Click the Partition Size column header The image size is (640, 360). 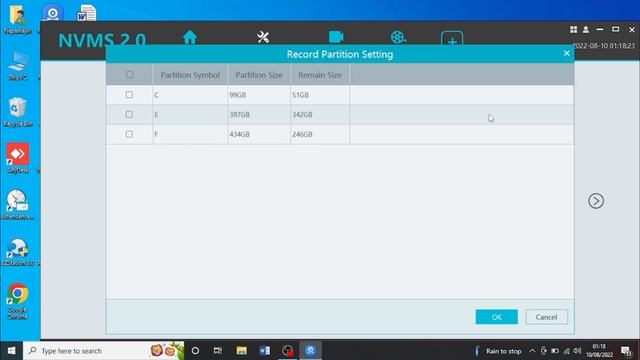[259, 75]
